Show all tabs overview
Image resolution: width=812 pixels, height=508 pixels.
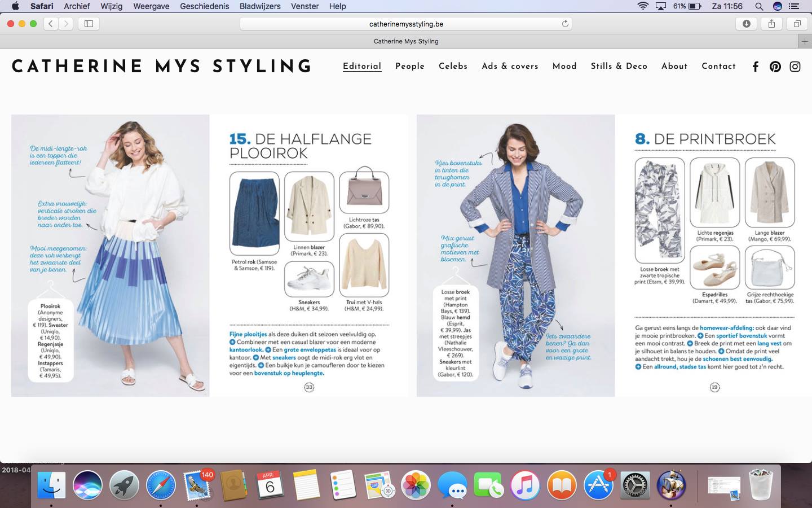pyautogui.click(x=797, y=24)
